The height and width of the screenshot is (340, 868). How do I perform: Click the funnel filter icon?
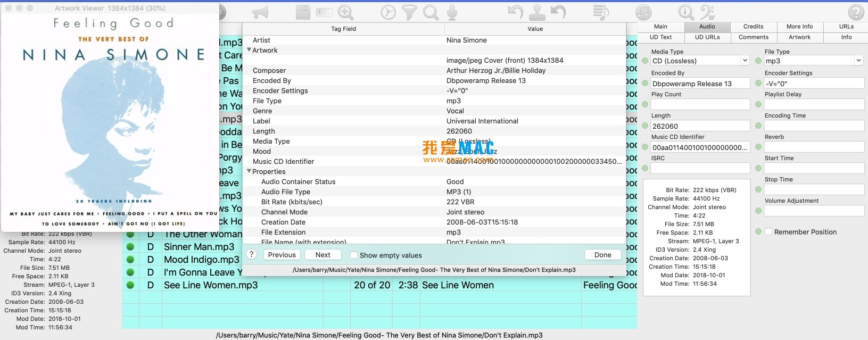click(x=409, y=12)
